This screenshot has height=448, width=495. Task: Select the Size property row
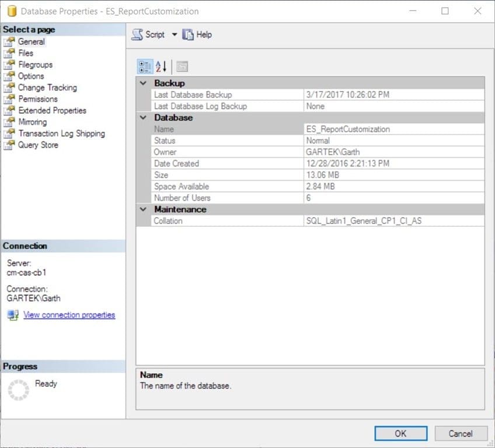click(x=318, y=175)
